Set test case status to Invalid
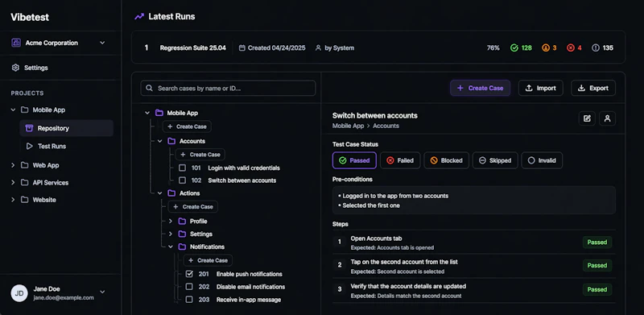 [x=542, y=160]
